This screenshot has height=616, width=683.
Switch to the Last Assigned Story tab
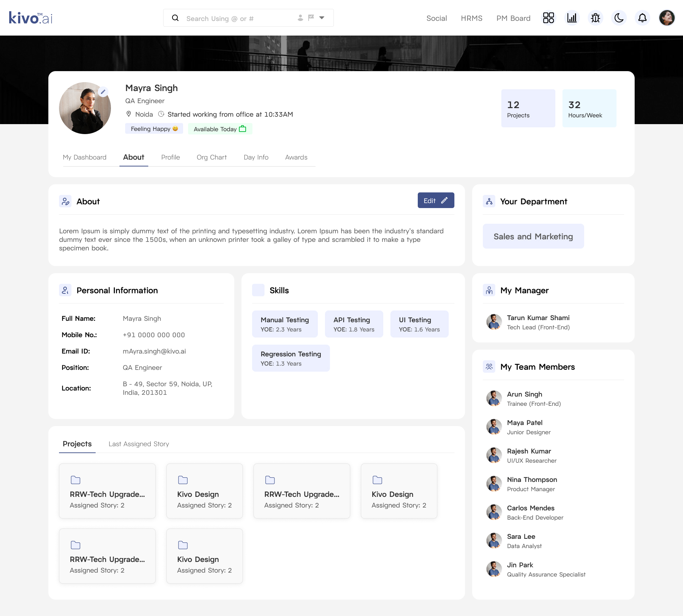139,444
